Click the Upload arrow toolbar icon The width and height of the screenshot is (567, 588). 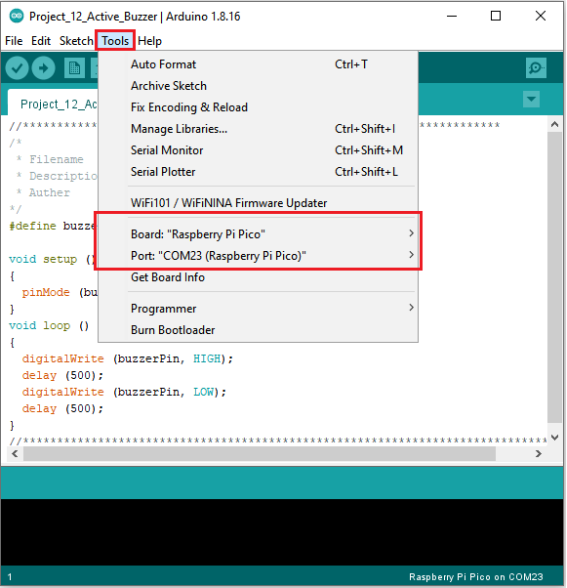click(x=44, y=68)
